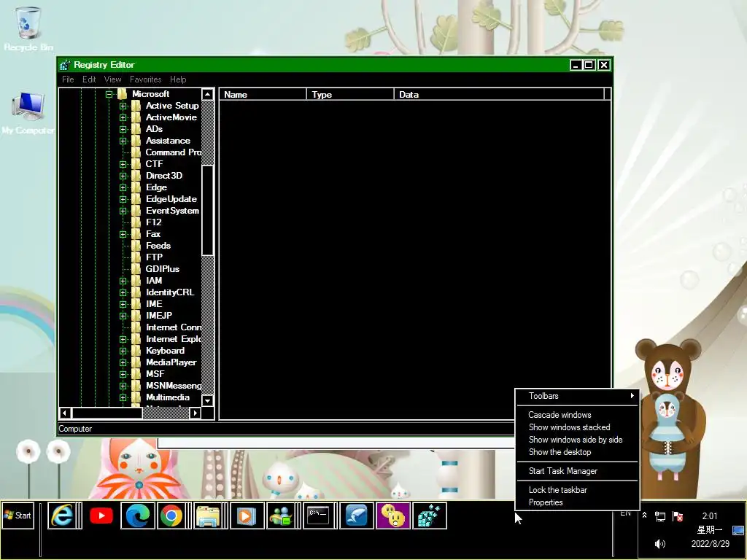This screenshot has width=747, height=560.
Task: Switch to Registry Editor taskbar icon
Action: (x=429, y=516)
